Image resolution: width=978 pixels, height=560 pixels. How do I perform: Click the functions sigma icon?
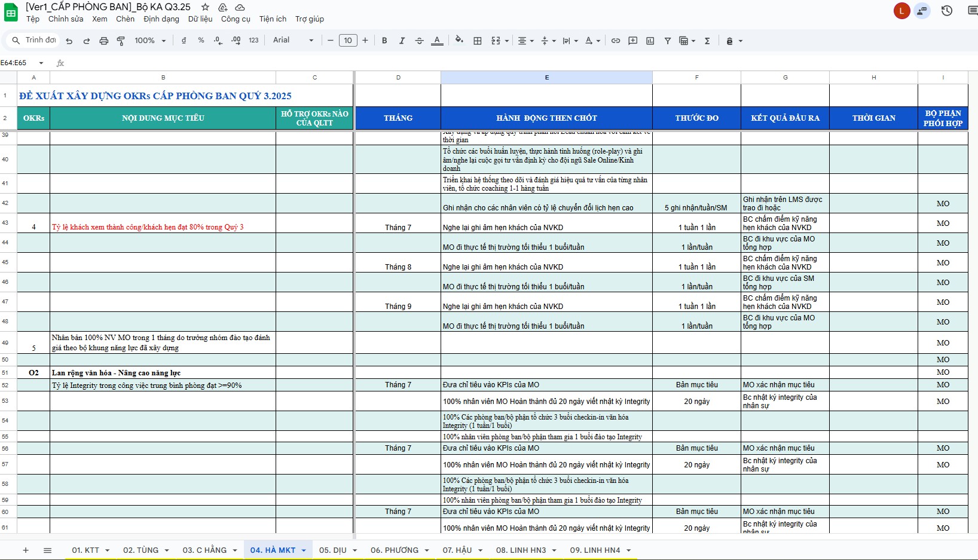[x=707, y=41]
